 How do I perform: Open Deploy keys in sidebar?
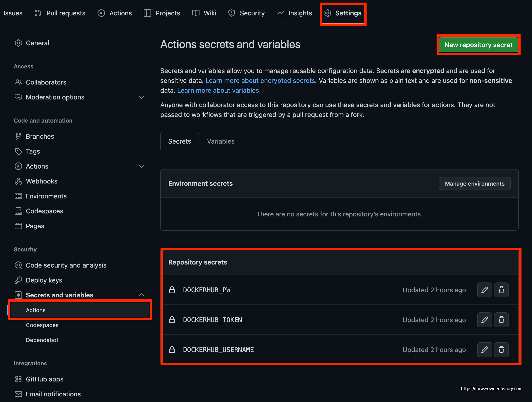point(44,280)
